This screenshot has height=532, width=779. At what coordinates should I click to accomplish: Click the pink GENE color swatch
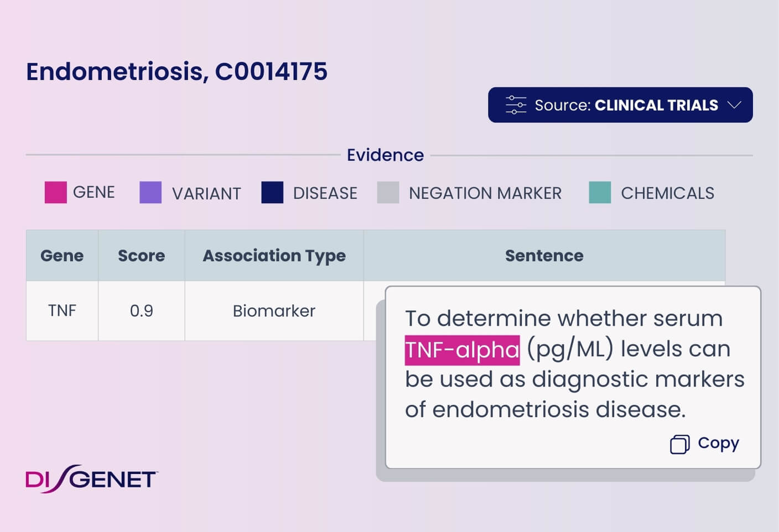(55, 192)
